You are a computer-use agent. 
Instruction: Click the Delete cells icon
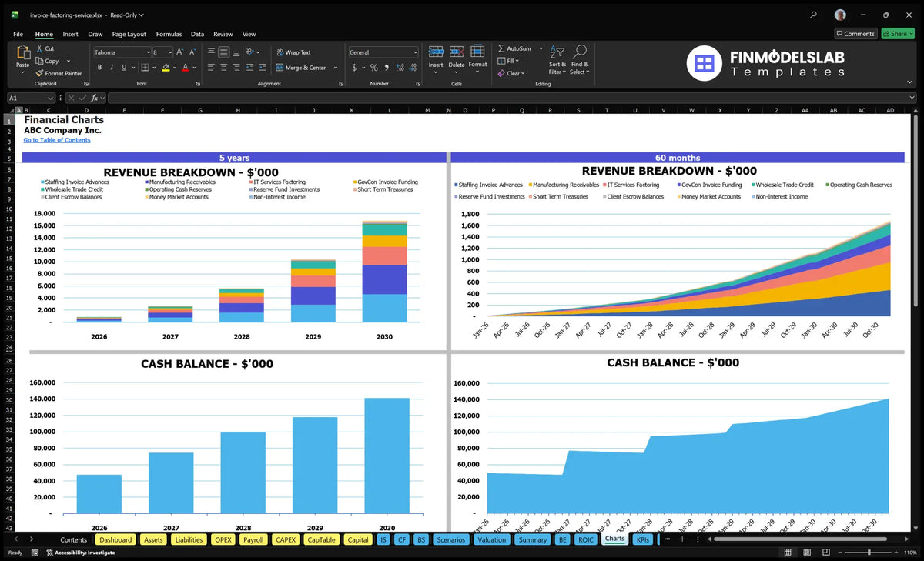point(457,52)
